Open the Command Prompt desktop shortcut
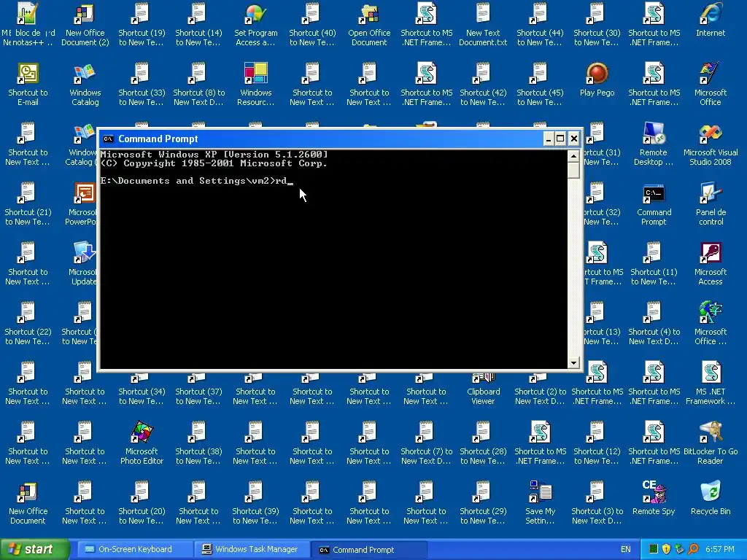747x560 pixels. pos(654,204)
